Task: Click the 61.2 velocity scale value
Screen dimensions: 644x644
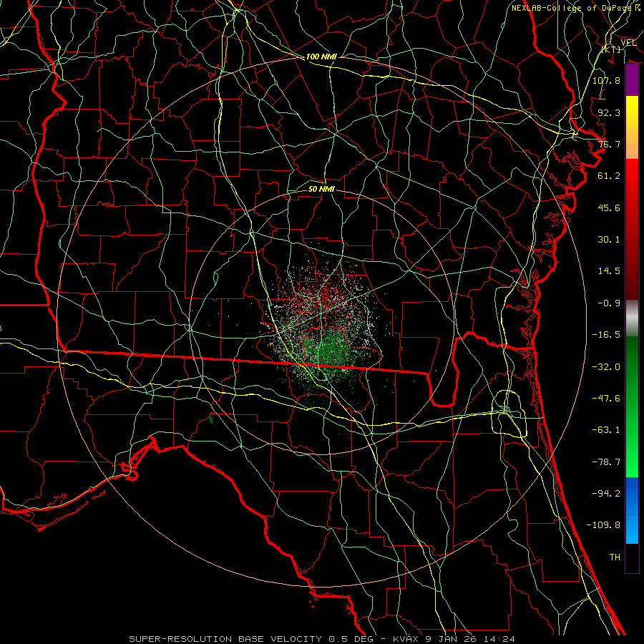Action: point(609,176)
